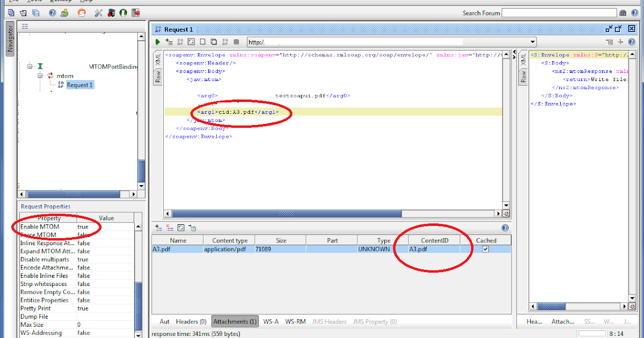Stop the current request execution
Image resolution: width=644 pixels, height=338 pixels.
pos(236,42)
